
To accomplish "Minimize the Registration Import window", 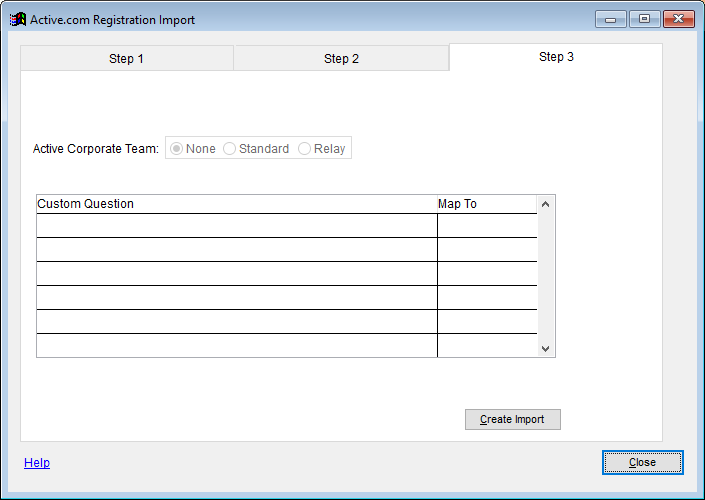I will (611, 19).
